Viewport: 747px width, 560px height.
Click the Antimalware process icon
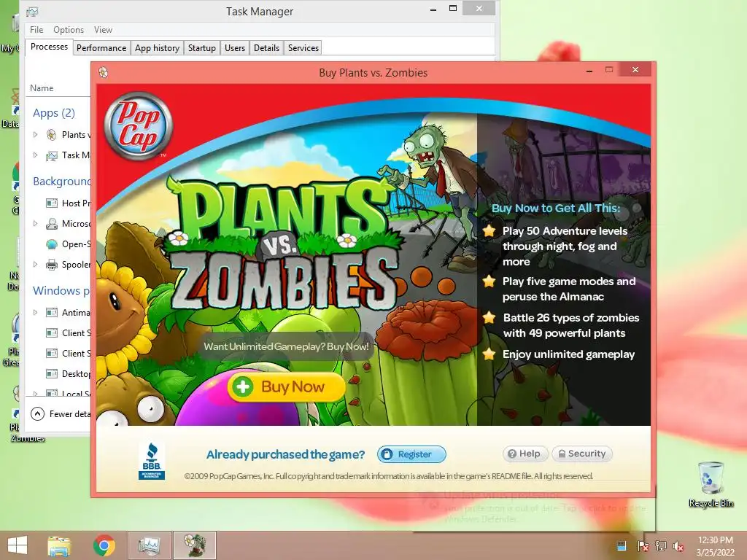52,312
